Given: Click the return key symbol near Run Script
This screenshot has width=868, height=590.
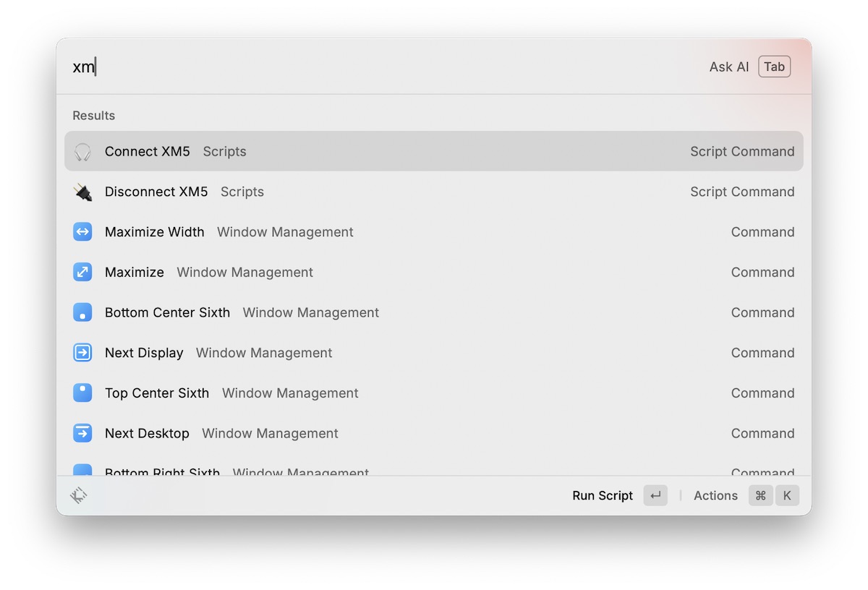Looking at the screenshot, I should [655, 495].
